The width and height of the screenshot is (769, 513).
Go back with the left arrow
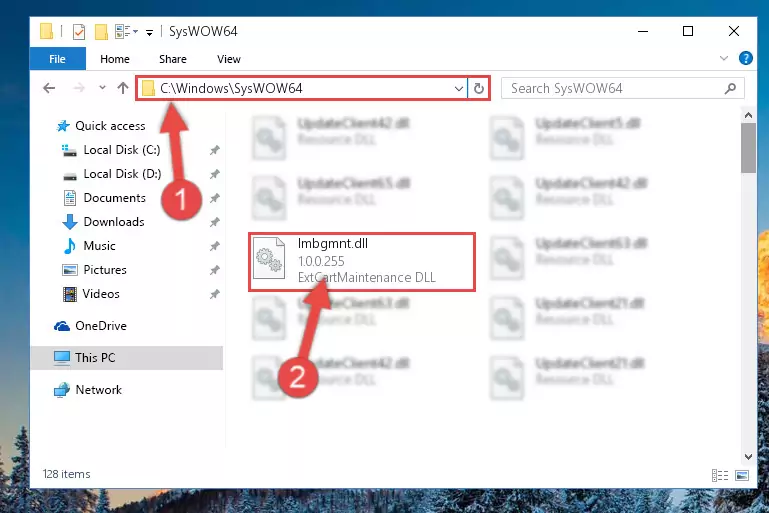[49, 88]
